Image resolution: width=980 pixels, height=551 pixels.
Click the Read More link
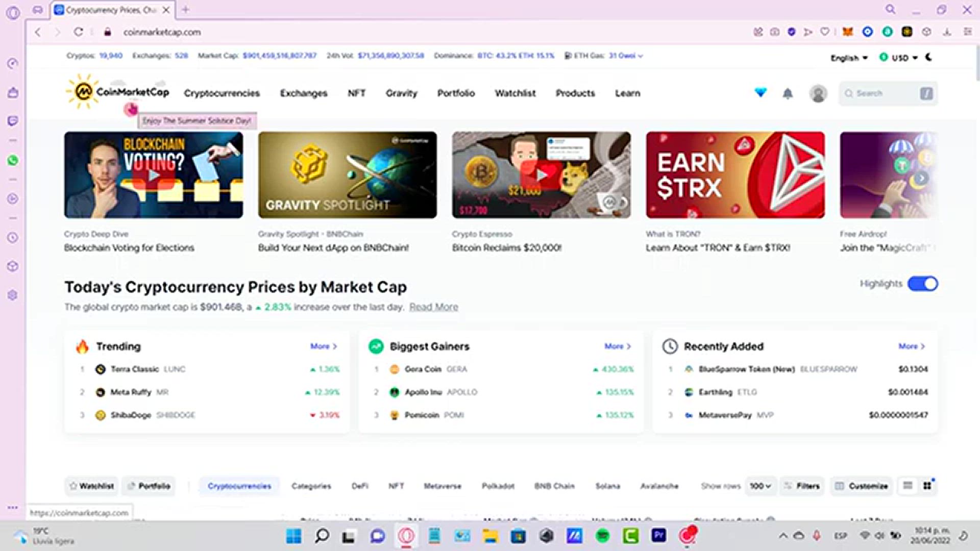[433, 307]
